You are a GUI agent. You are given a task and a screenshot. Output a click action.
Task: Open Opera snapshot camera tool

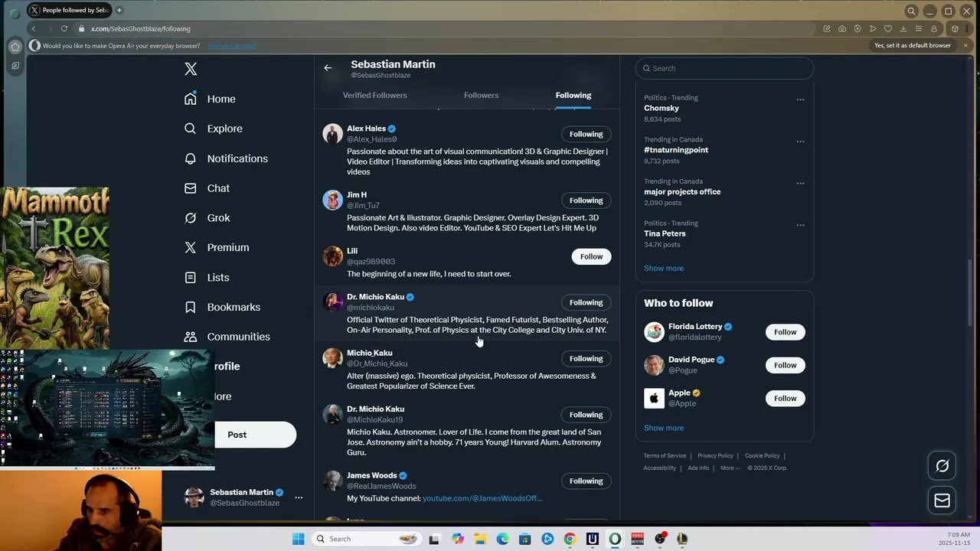842,28
